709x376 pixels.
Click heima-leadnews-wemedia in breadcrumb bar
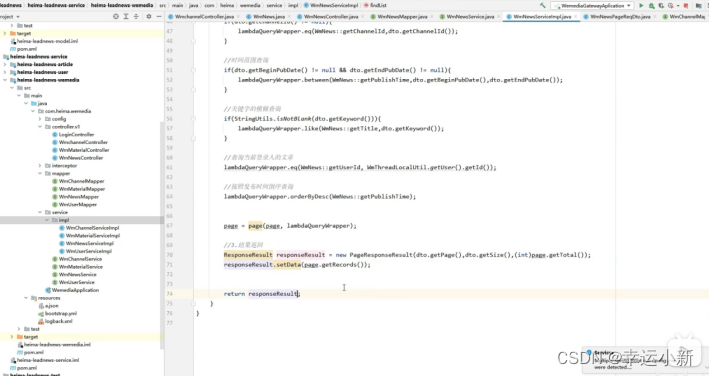(122, 5)
